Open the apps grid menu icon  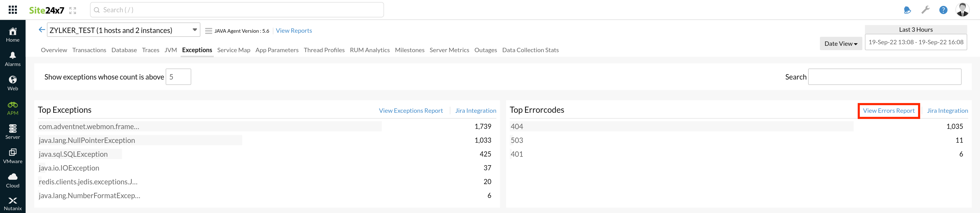tap(13, 10)
